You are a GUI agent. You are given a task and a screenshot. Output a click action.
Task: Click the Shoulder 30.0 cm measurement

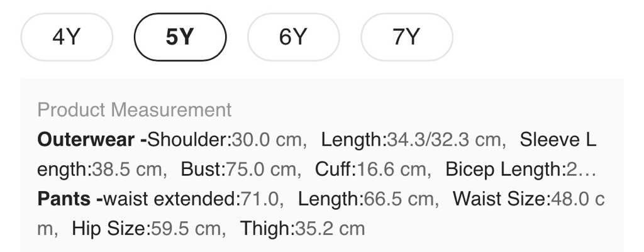click(x=226, y=140)
